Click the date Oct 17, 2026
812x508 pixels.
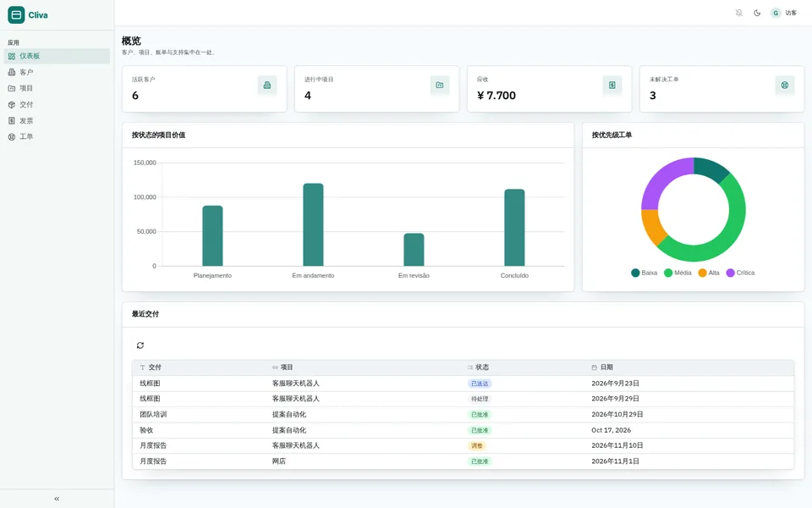tap(611, 430)
